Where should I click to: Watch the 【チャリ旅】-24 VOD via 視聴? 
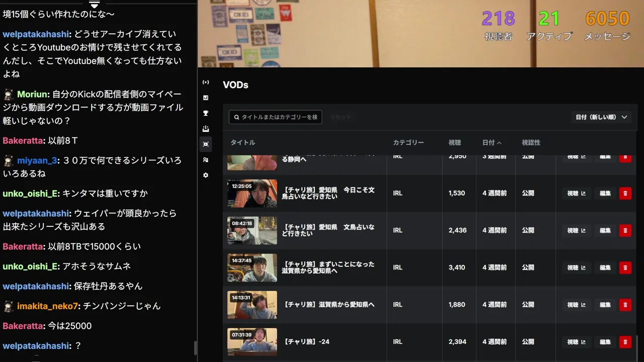coord(577,342)
